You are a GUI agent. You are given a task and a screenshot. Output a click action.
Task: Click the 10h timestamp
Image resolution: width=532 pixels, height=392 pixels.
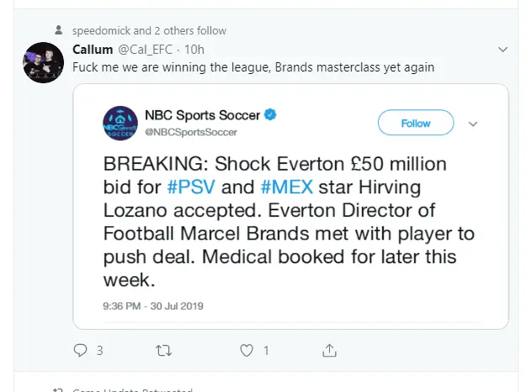coord(194,50)
